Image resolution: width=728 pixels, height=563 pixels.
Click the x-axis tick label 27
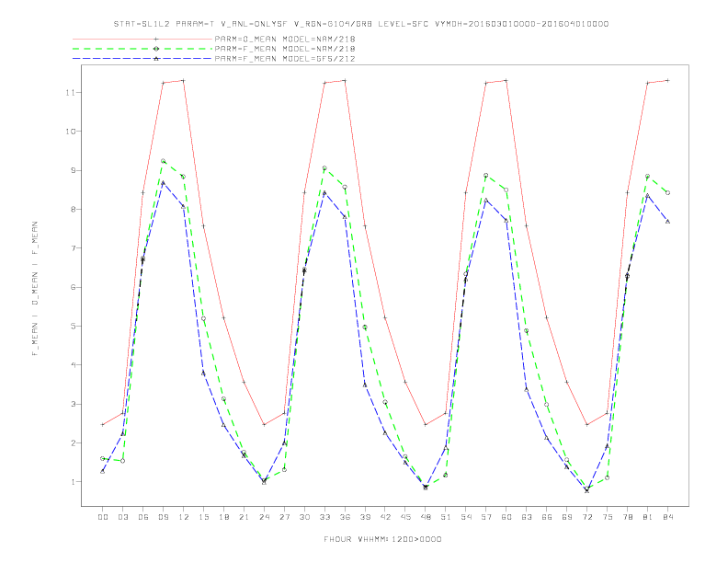[x=284, y=517]
